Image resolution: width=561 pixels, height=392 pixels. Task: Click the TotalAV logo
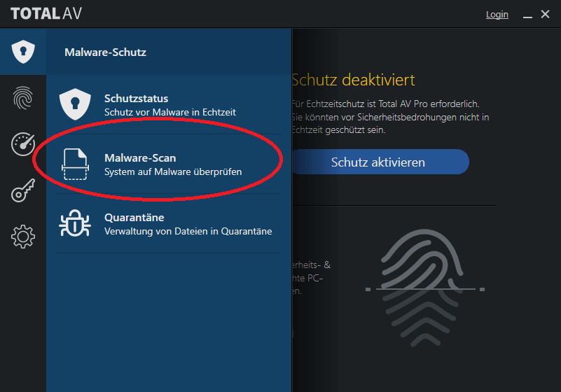click(46, 13)
